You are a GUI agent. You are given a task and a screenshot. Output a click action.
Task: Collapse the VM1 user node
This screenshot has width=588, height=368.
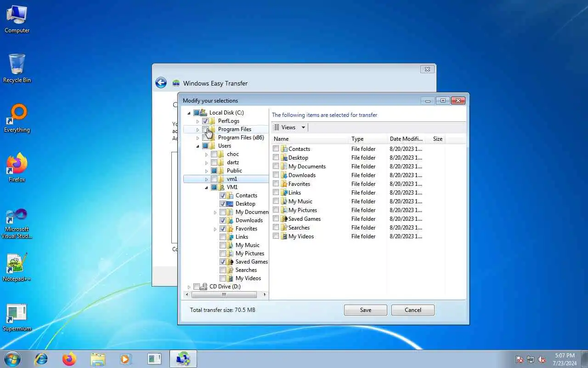tap(207, 187)
